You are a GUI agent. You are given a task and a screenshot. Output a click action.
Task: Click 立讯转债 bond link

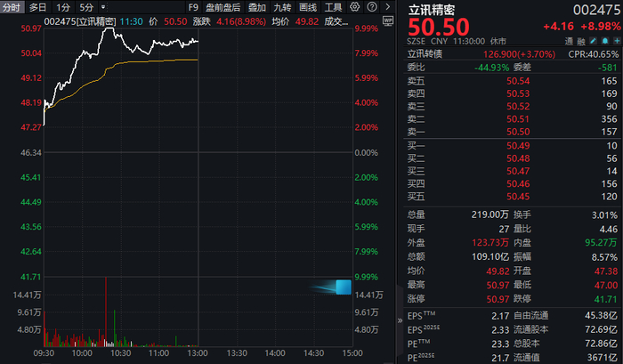coord(425,53)
